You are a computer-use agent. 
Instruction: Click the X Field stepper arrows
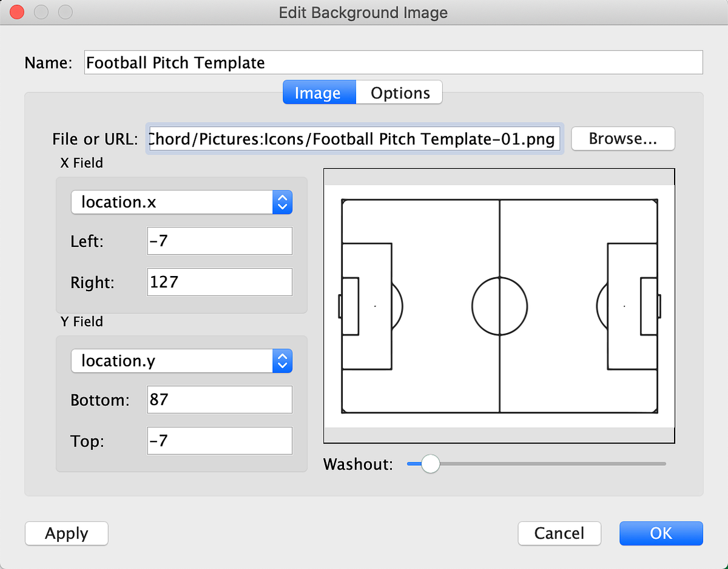click(282, 202)
